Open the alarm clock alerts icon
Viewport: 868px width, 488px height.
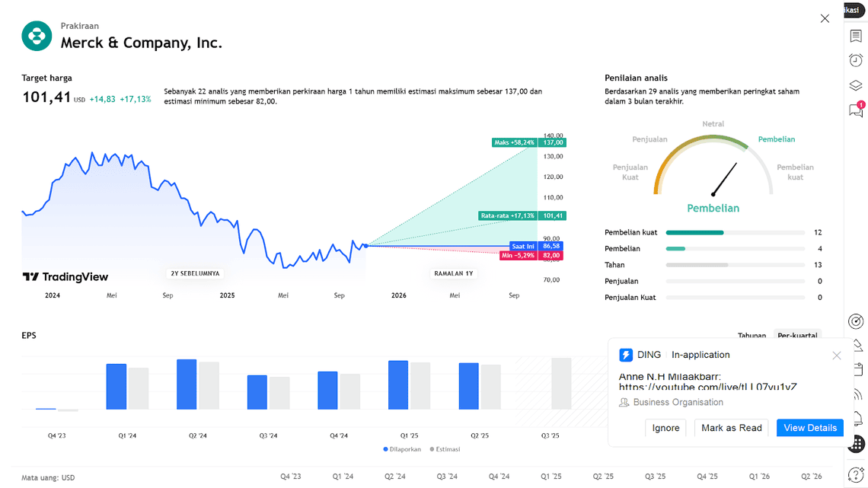click(x=856, y=60)
